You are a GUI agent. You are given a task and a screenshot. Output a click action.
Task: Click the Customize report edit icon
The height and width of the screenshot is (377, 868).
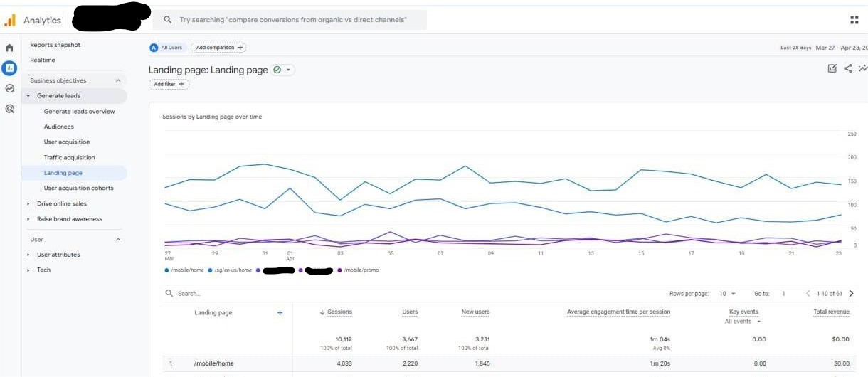click(832, 68)
